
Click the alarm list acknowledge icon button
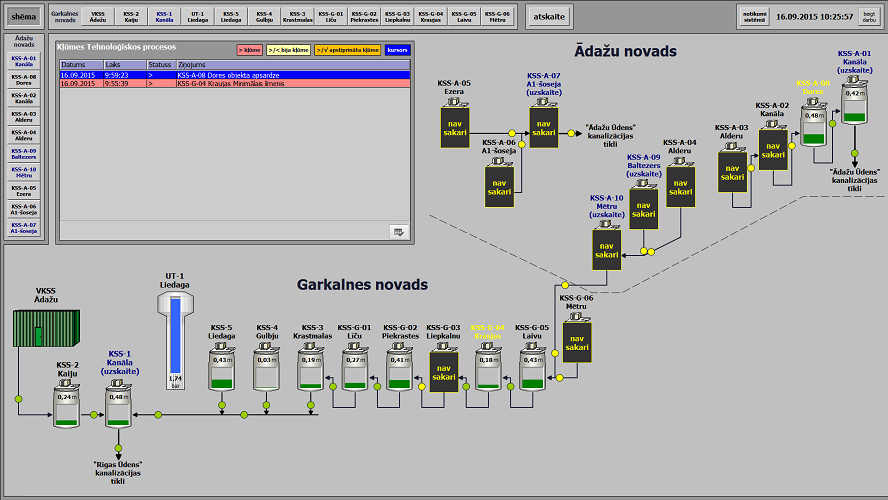click(399, 232)
